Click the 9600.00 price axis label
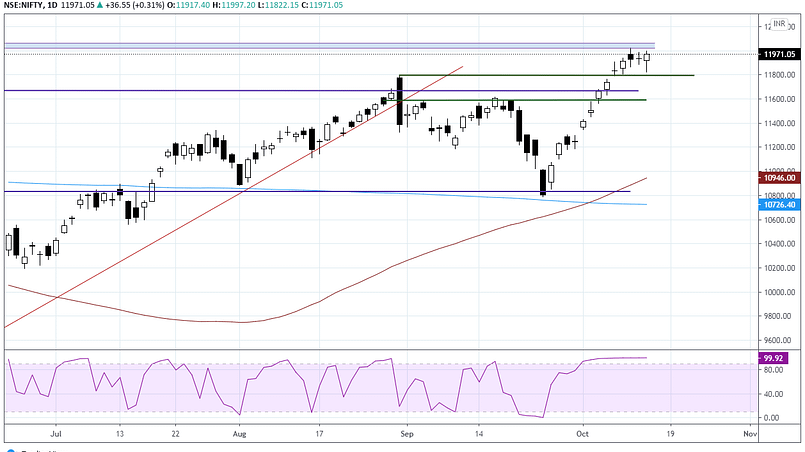The image size is (805, 452). (779, 340)
